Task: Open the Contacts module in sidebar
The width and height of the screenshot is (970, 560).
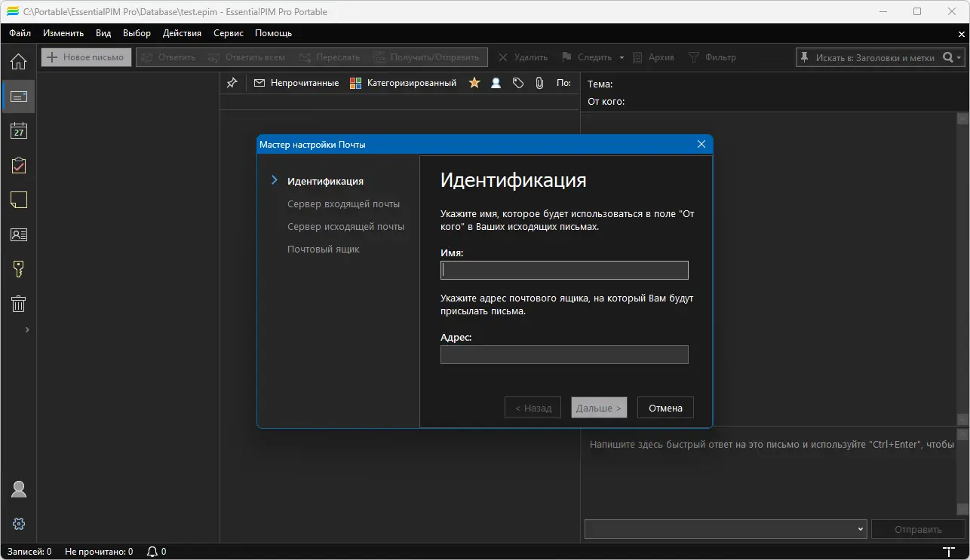Action: 18,234
